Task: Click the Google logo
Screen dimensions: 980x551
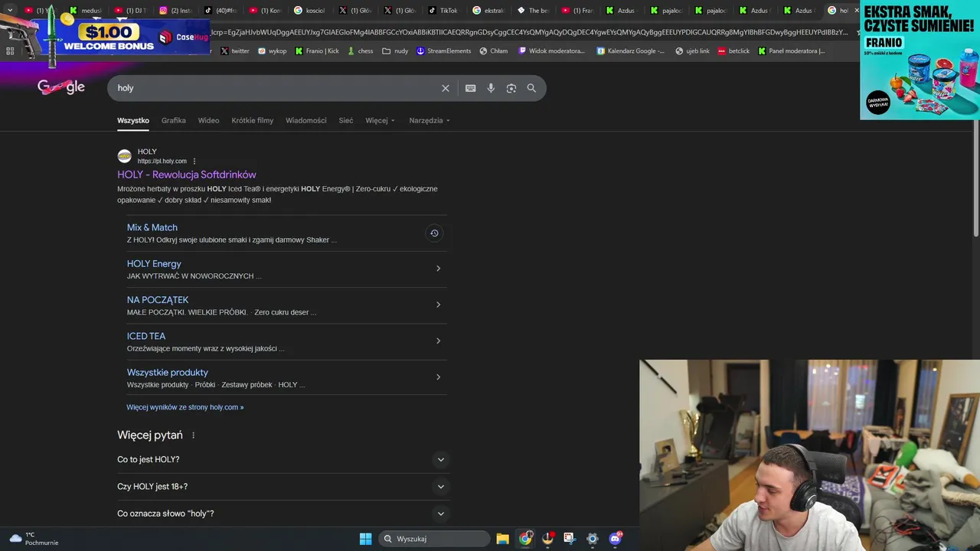Action: pyautogui.click(x=61, y=87)
